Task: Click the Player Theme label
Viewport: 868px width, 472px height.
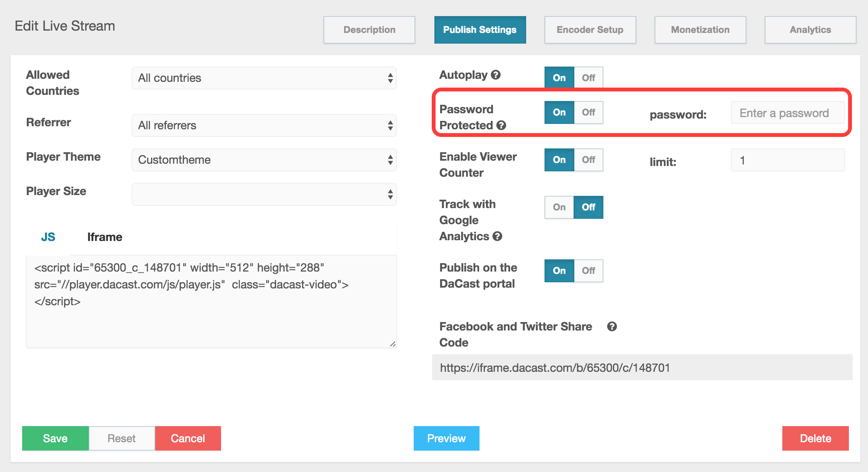Action: click(63, 157)
